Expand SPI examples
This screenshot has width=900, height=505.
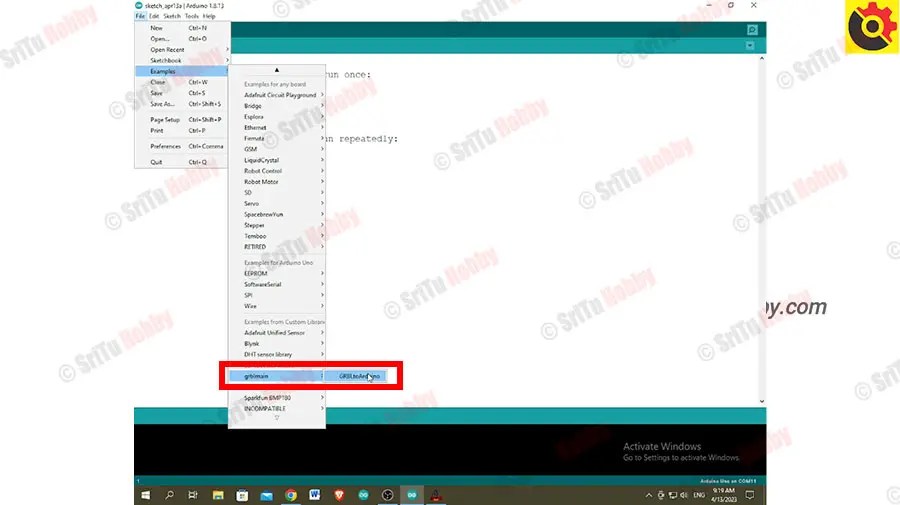coord(277,295)
